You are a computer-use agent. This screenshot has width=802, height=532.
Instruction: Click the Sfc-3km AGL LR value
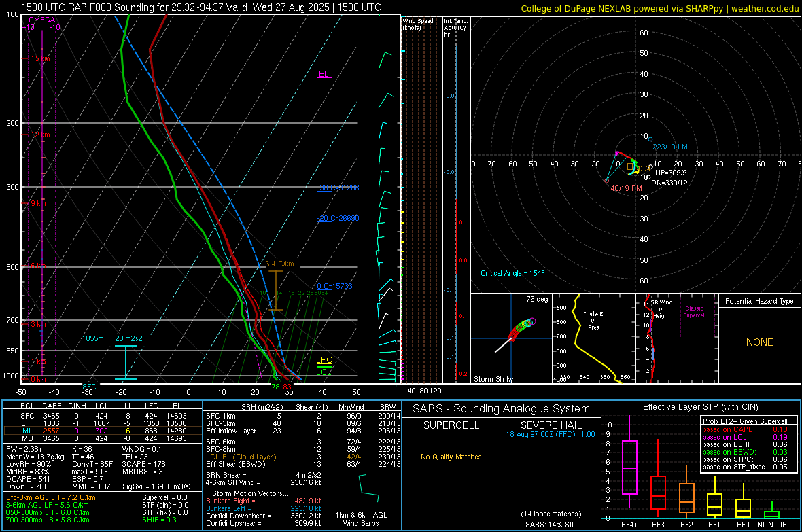point(51,497)
